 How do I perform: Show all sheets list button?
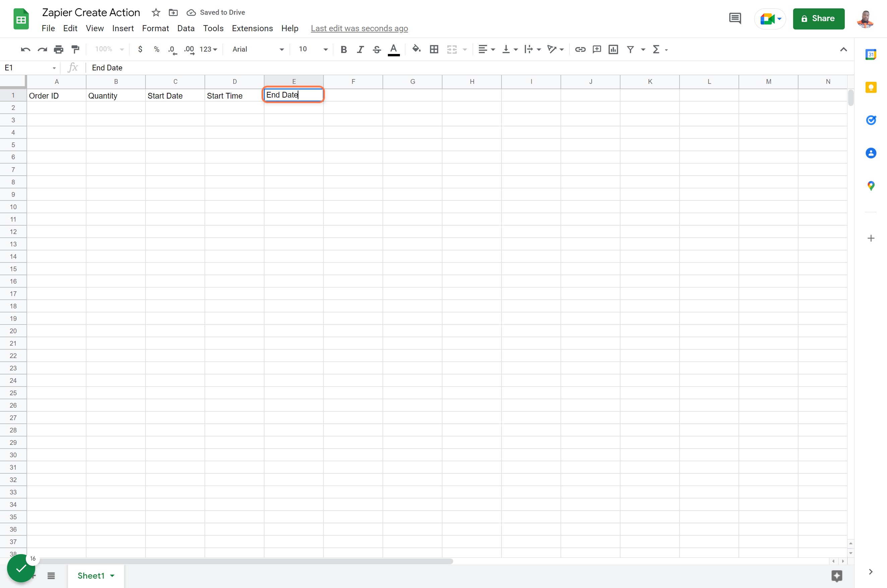(51, 576)
